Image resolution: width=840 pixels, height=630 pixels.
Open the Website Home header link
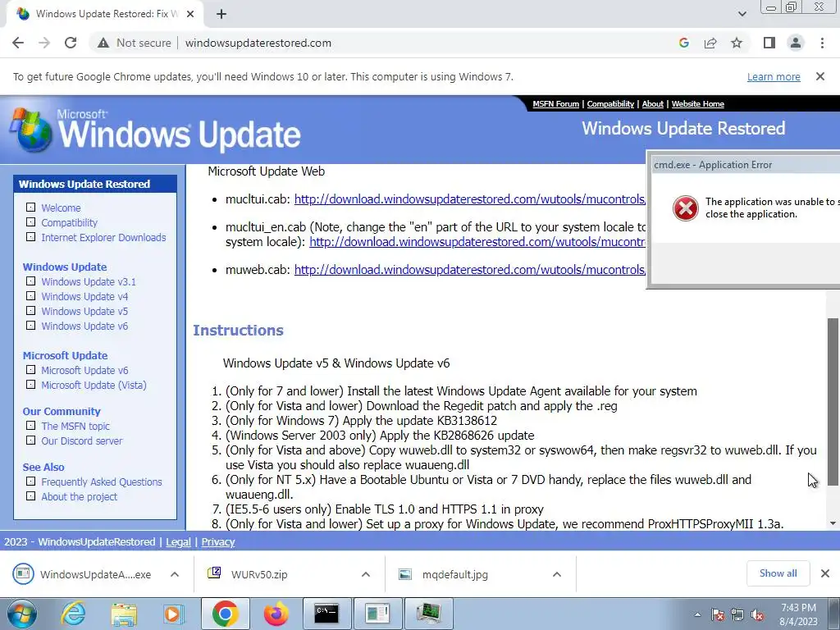click(x=697, y=104)
